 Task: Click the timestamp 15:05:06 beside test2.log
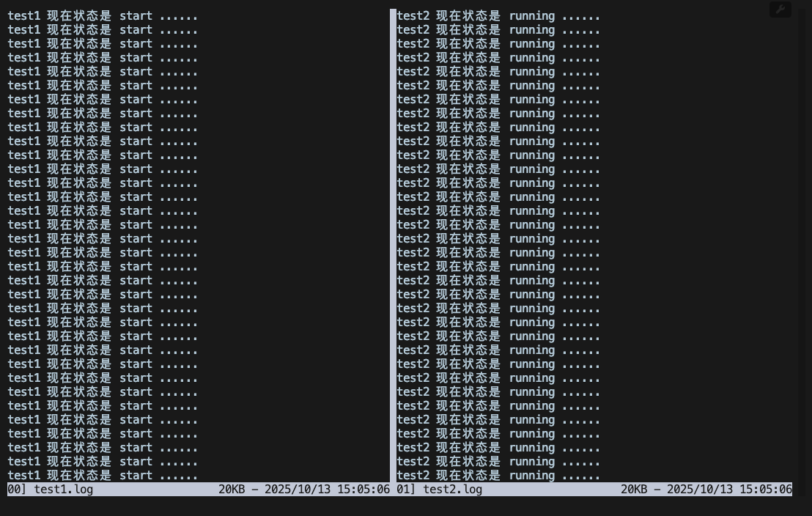point(765,489)
